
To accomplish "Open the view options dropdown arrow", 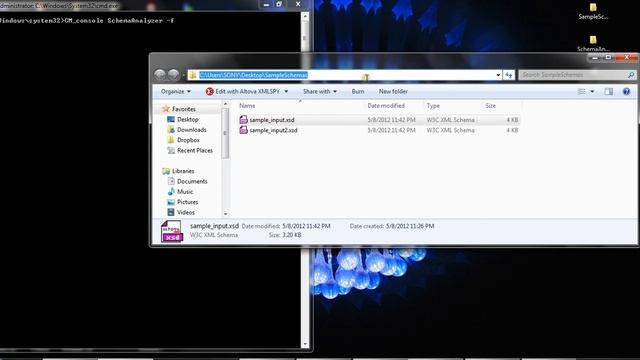I will pyautogui.click(x=592, y=91).
